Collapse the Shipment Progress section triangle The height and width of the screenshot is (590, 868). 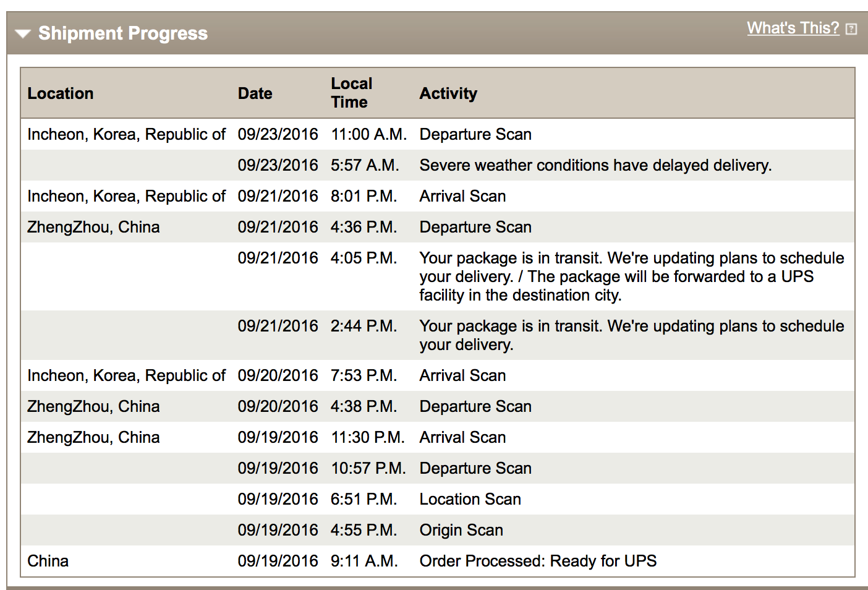coord(23,34)
